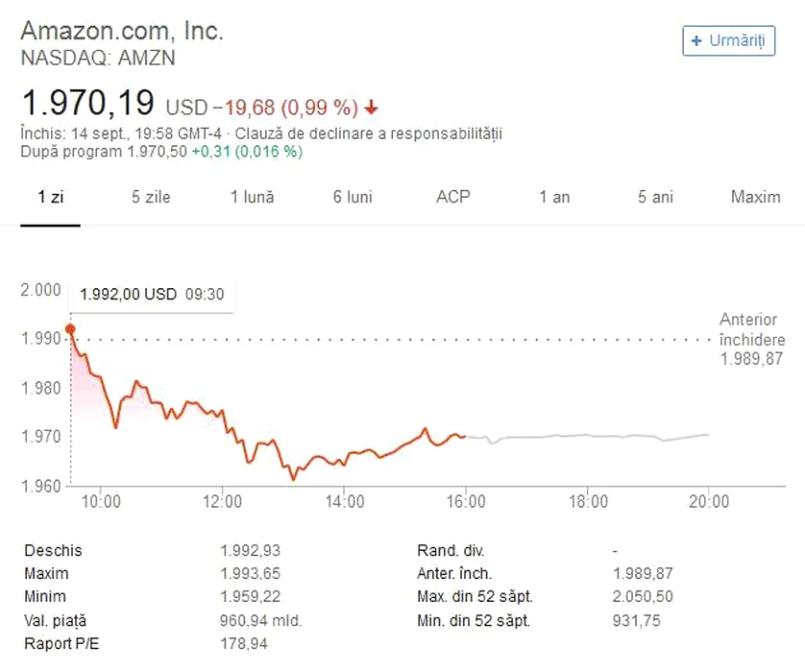Click the Urmăriți follow button

click(728, 41)
